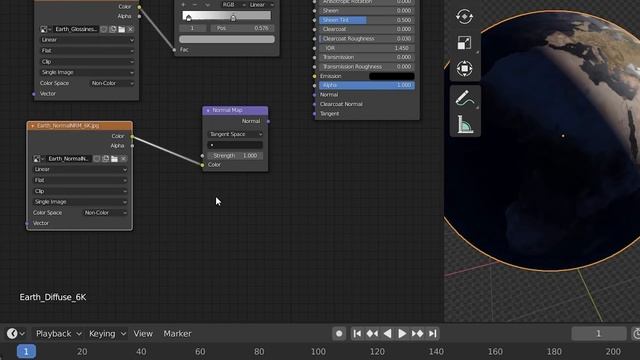Screen dimensions: 640x360
Task: Adjust the IOR value field
Action: tap(367, 48)
